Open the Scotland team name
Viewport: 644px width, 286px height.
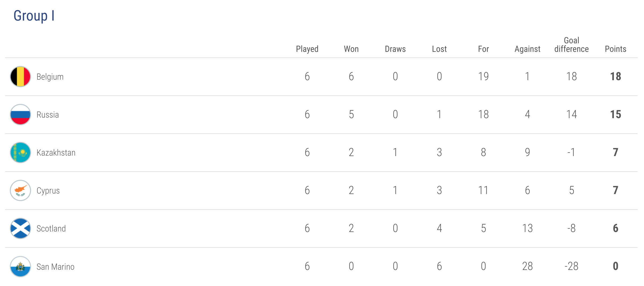pos(51,229)
